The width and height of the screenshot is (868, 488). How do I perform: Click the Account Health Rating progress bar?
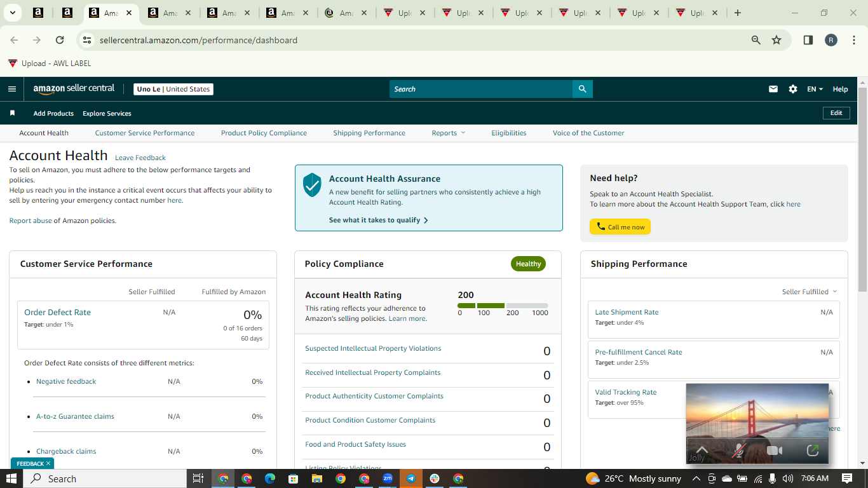click(503, 306)
